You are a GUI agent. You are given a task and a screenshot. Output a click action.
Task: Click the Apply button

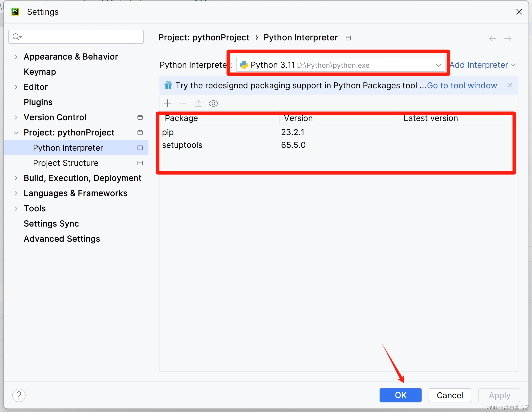pyautogui.click(x=499, y=395)
